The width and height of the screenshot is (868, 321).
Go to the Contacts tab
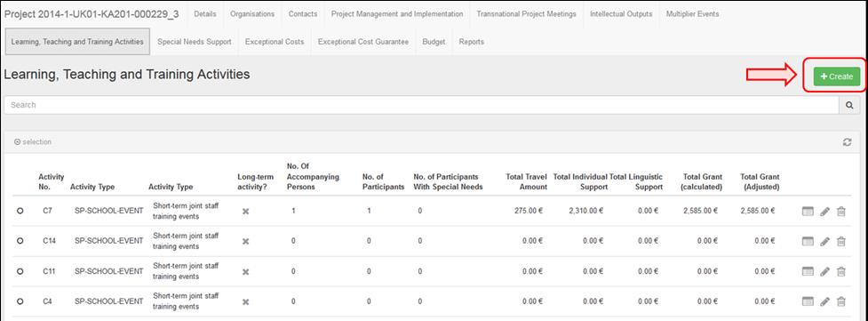pos(303,14)
